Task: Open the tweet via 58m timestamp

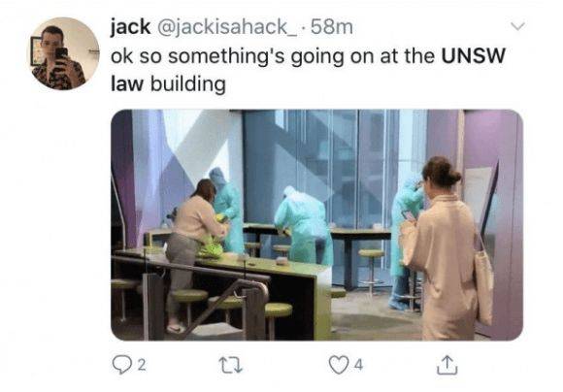Action: pyautogui.click(x=332, y=27)
